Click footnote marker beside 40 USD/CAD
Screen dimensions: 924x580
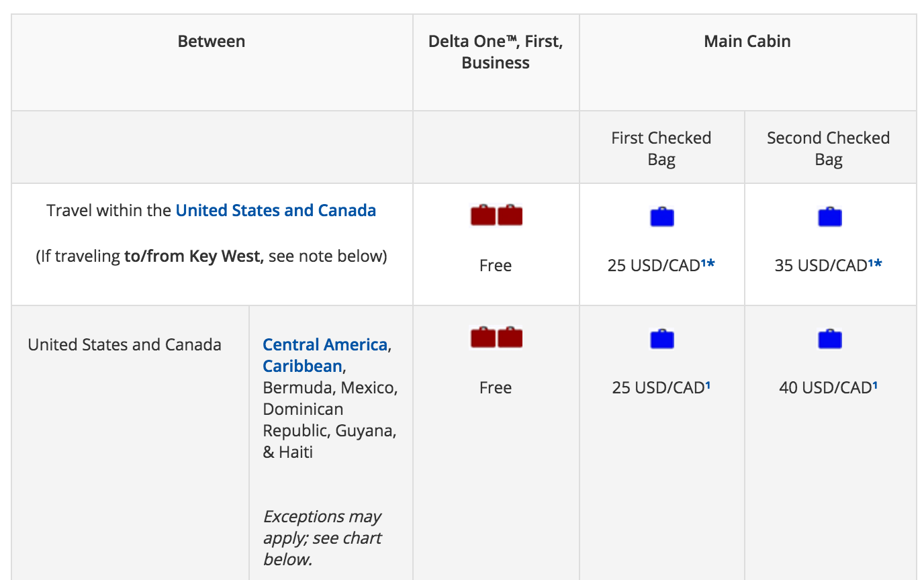tap(874, 385)
